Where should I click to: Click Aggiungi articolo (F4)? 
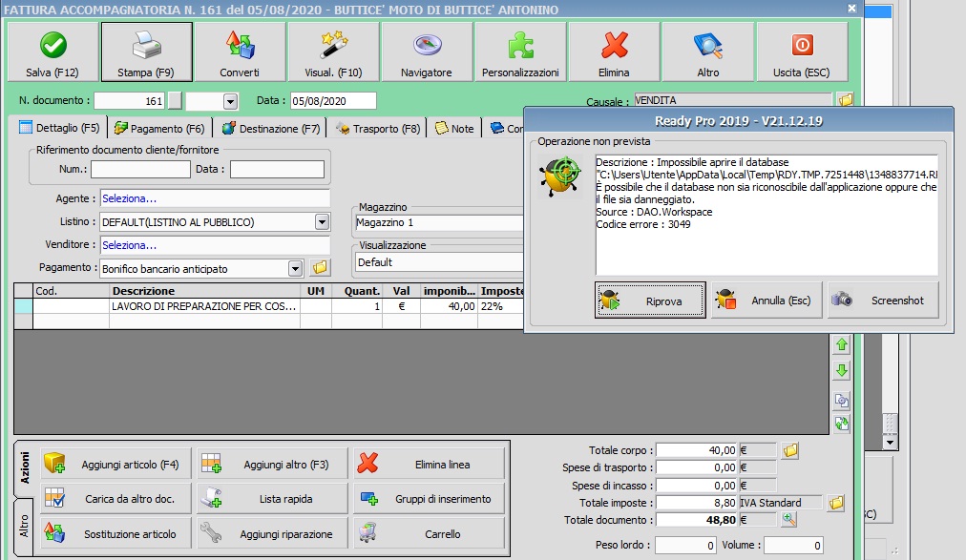pyautogui.click(x=115, y=464)
